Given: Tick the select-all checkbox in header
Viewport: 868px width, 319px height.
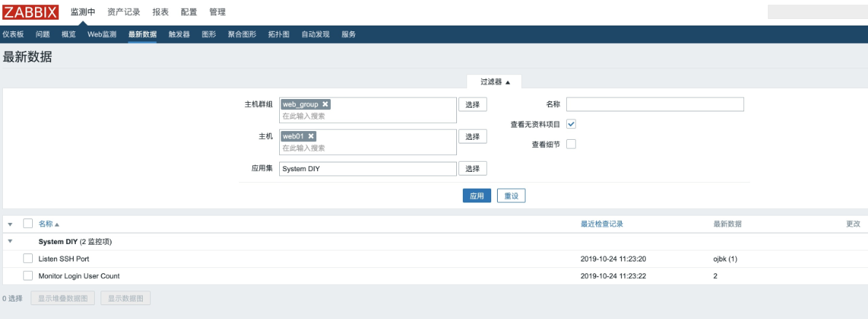Looking at the screenshot, I should 28,224.
